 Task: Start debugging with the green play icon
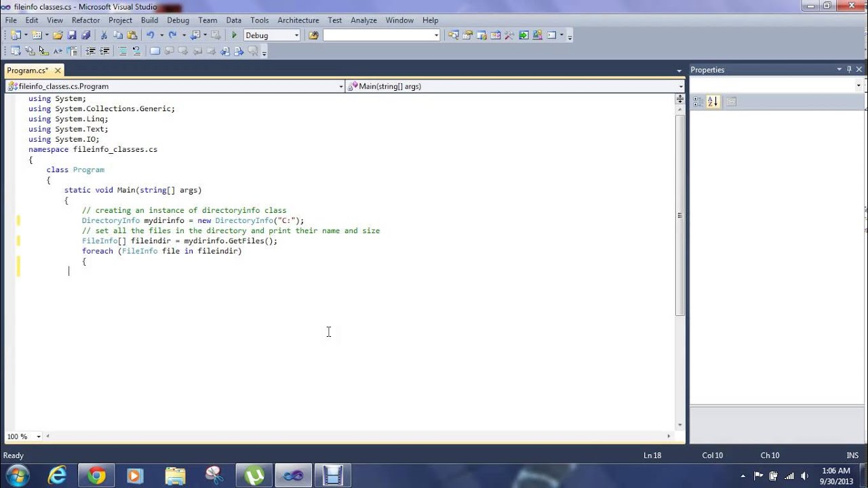[234, 35]
